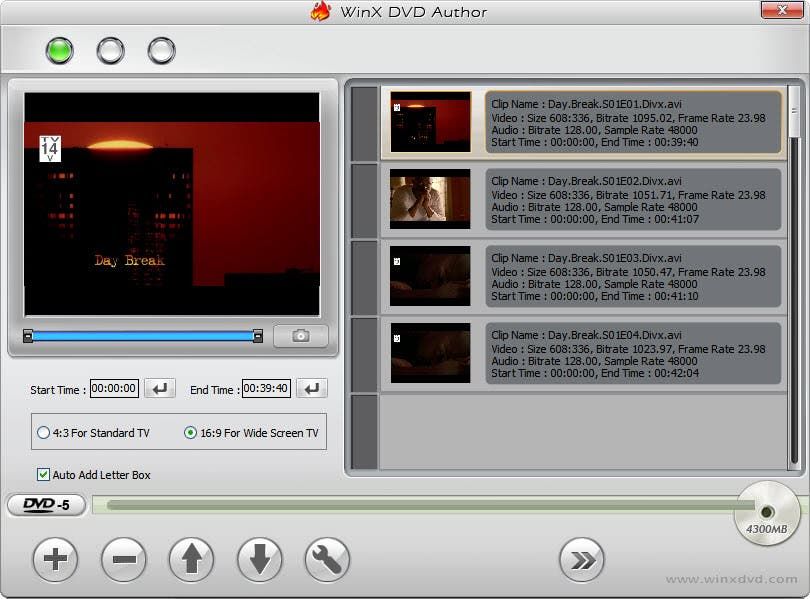The image size is (810, 599).
Task: Click the green first step indicator
Action: pos(59,51)
